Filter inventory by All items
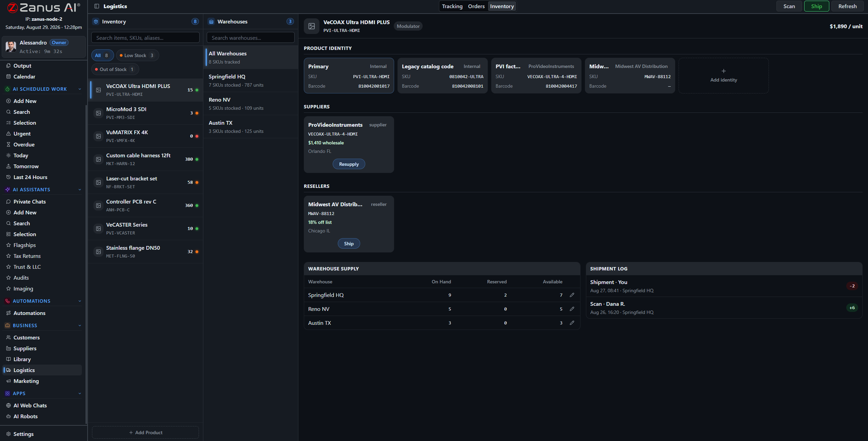This screenshot has height=441, width=868. tap(102, 55)
